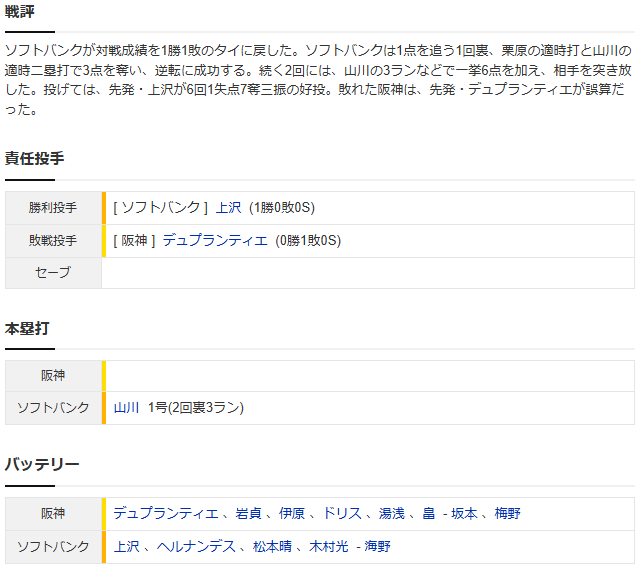This screenshot has height=568, width=640.
Task: Open 湯浅 pitcher link
Action: 391,513
